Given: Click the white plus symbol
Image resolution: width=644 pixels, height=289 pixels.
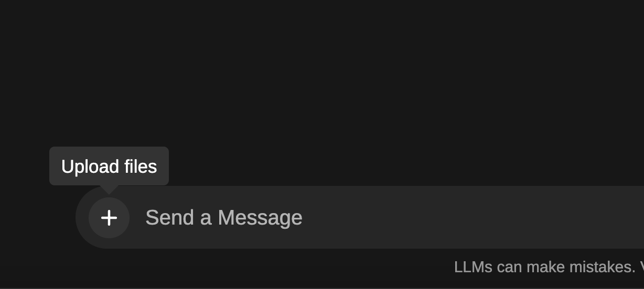Looking at the screenshot, I should pos(109,218).
